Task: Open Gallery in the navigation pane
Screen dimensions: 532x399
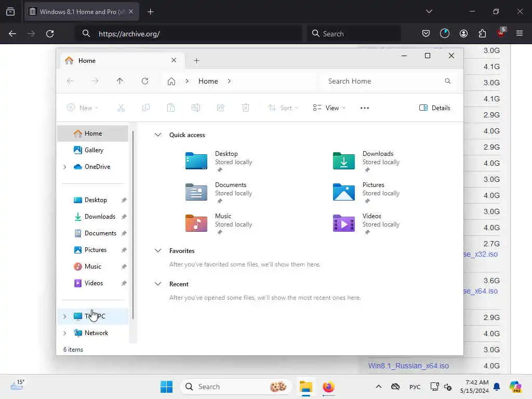Action: click(x=92, y=150)
